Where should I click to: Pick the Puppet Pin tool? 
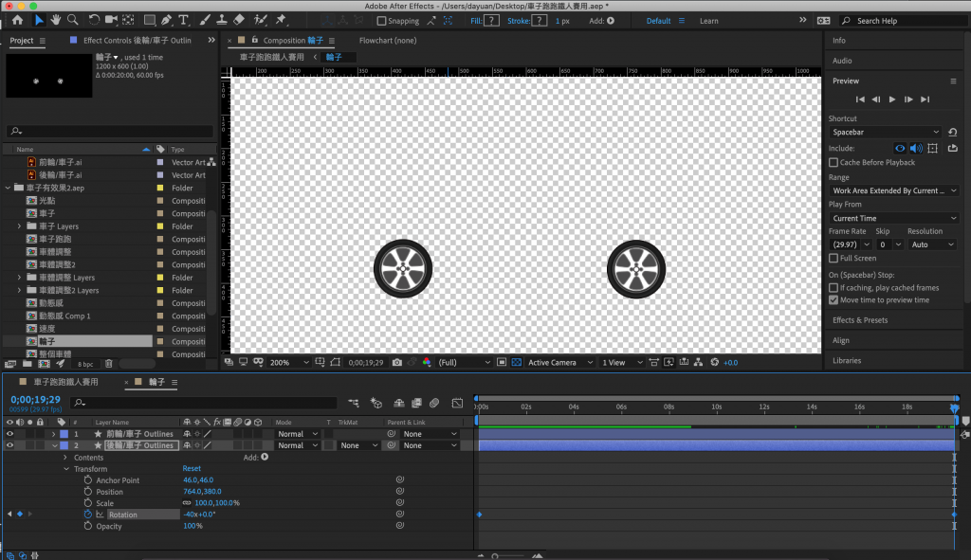coord(281,20)
